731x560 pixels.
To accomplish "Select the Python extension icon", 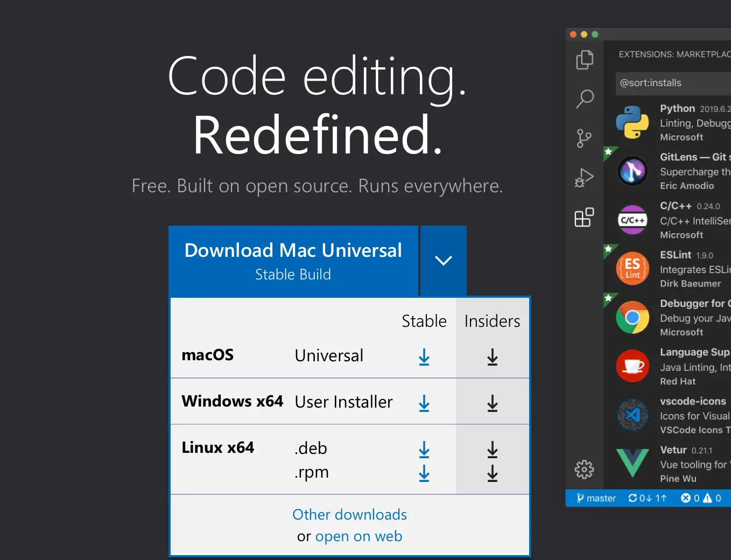I will coord(632,122).
